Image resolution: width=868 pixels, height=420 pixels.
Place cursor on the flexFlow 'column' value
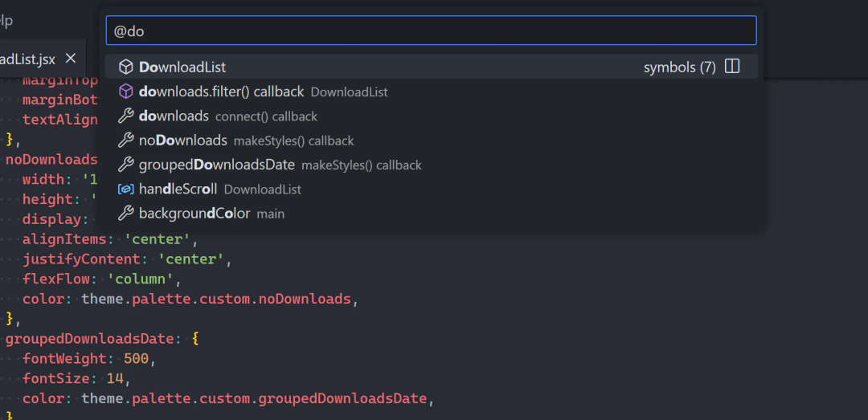pos(141,279)
